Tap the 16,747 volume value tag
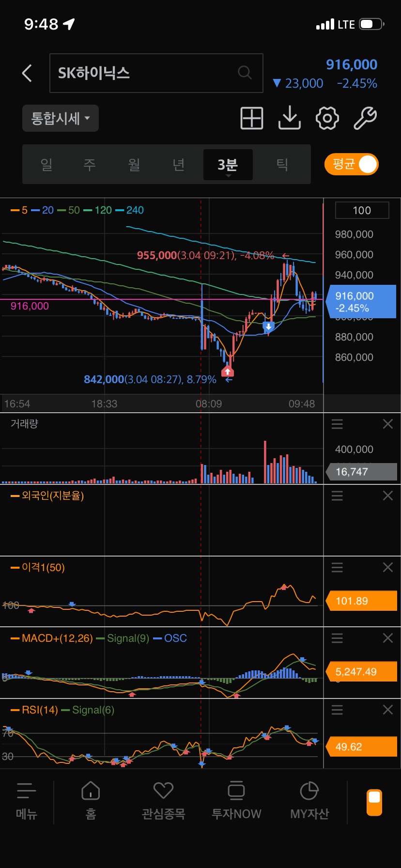The width and height of the screenshot is (401, 868). point(362,472)
